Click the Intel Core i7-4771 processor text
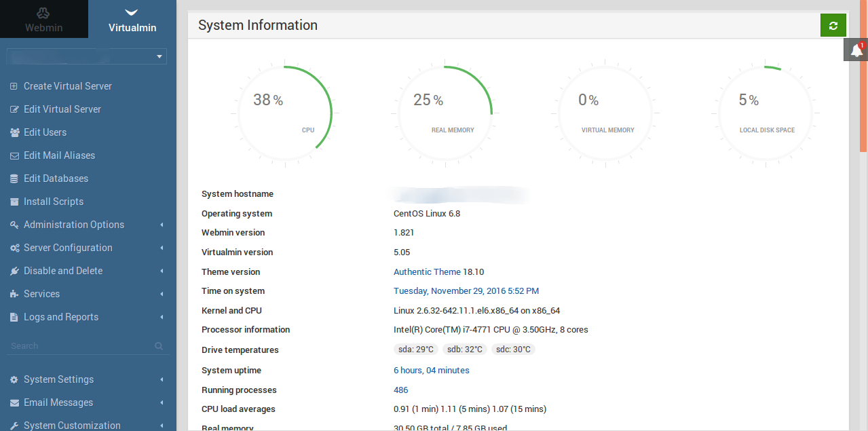Image resolution: width=868 pixels, height=431 pixels. point(491,330)
